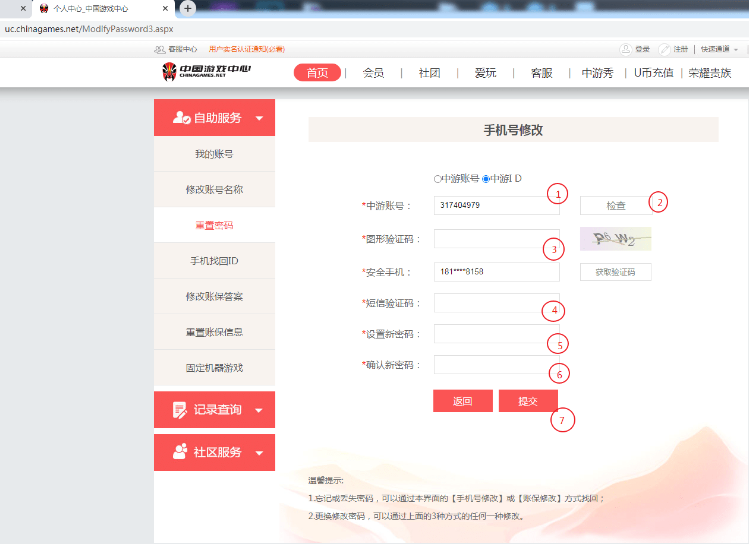
Task: Collapse the 自助服务 section arrow
Action: (x=260, y=118)
